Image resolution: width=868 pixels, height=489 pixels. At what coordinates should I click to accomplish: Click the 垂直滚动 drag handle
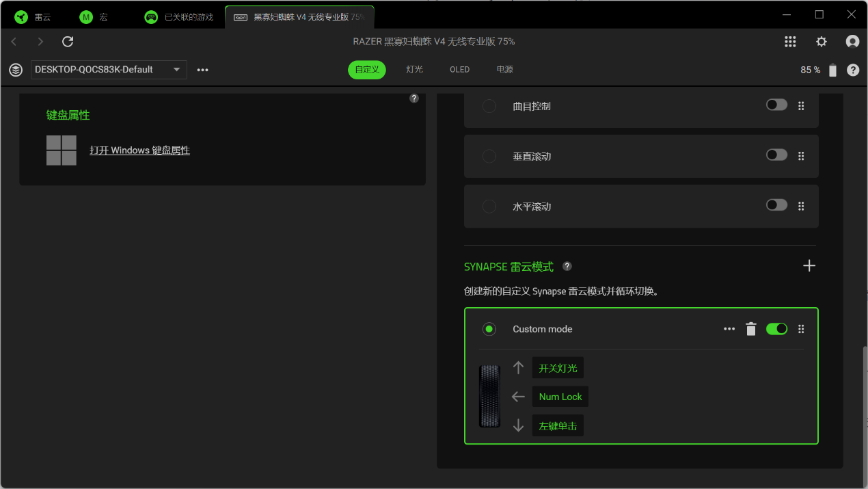coord(801,156)
